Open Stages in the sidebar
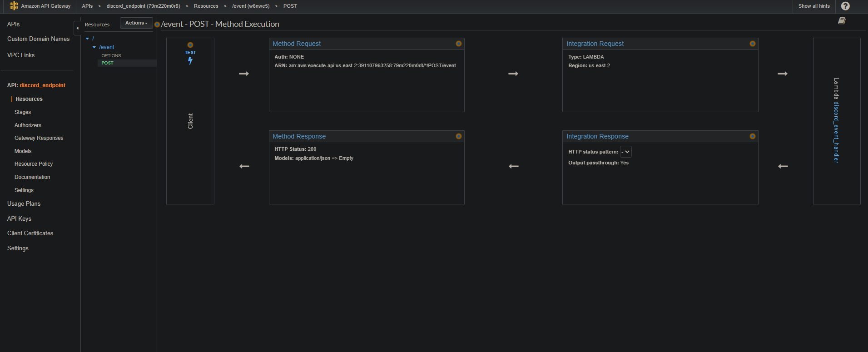This screenshot has height=352, width=868. (23, 112)
